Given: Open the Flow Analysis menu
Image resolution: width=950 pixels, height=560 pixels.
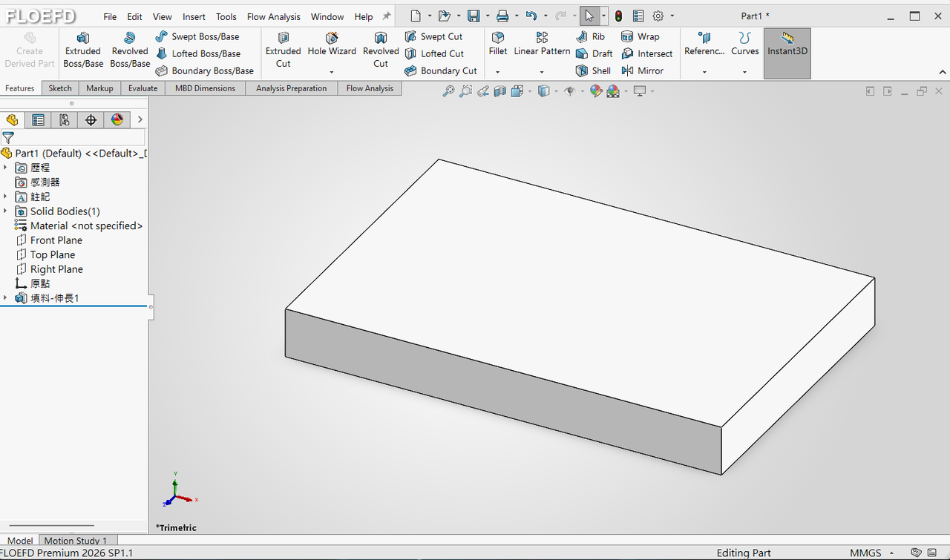Looking at the screenshot, I should (274, 16).
